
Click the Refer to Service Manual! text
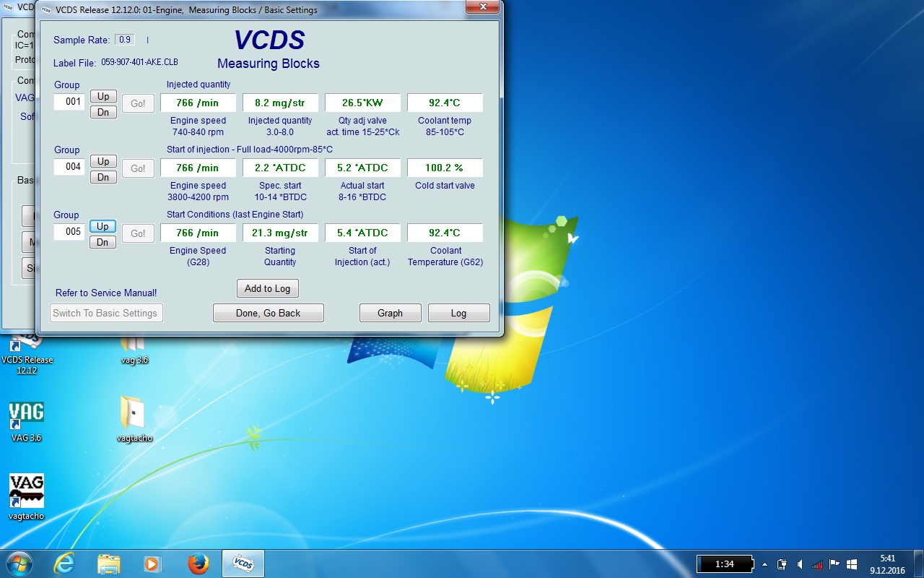106,293
